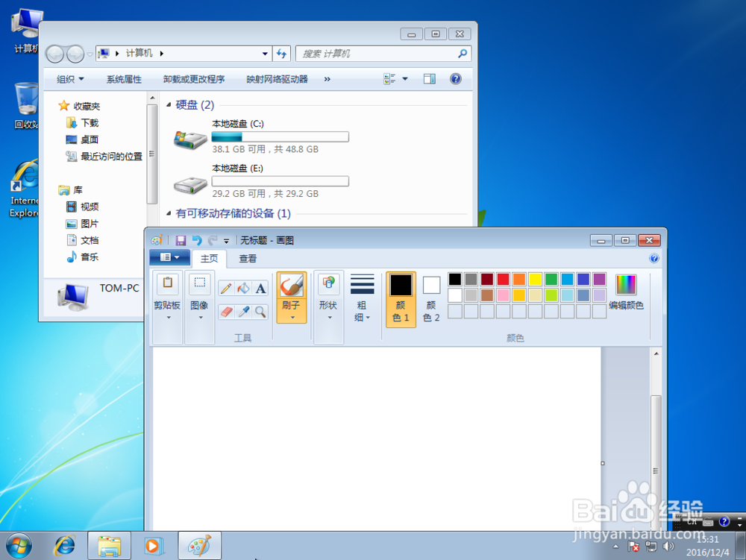Show more Explorer toolbar commands chevron
The image size is (746, 560).
(x=327, y=79)
